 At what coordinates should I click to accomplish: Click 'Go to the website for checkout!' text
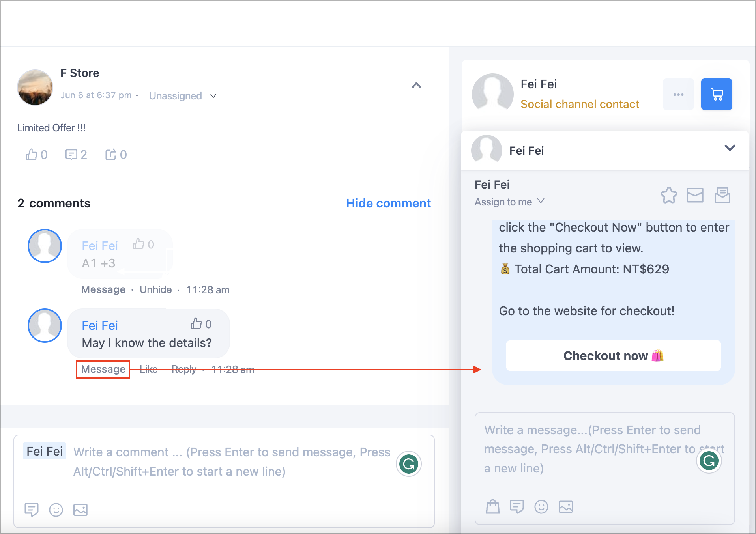point(586,311)
